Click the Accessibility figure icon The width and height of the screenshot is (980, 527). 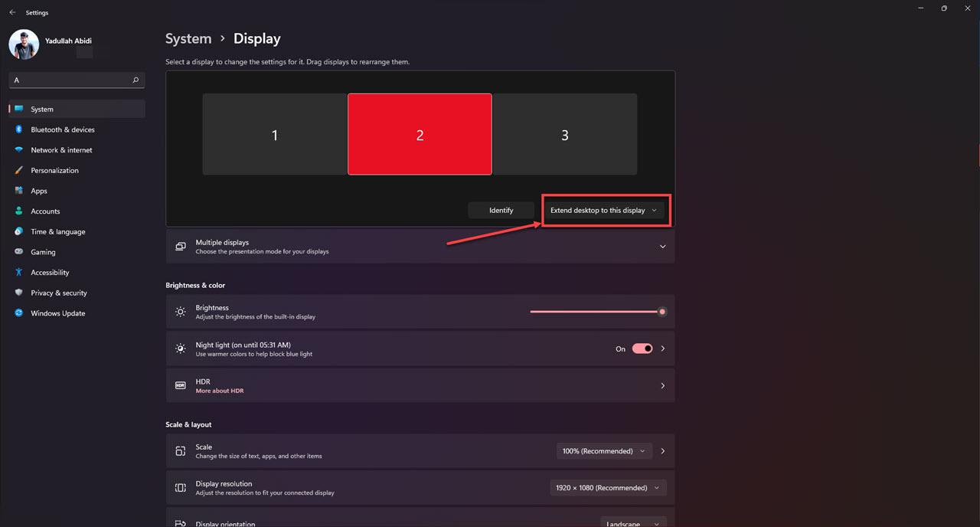click(19, 272)
